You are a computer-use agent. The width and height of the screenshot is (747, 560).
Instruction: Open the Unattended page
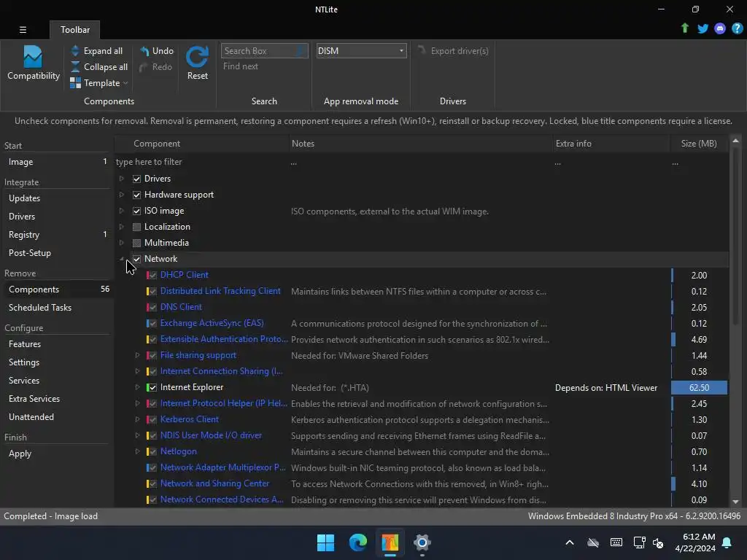coord(57,416)
